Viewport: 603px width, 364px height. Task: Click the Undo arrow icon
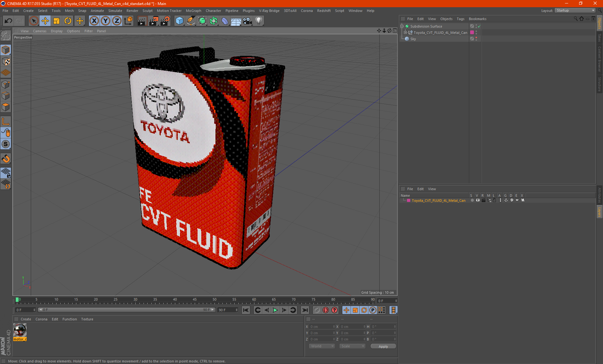8,21
